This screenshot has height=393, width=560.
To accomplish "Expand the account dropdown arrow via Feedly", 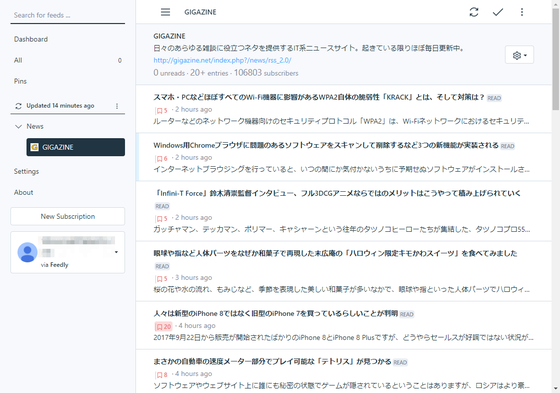I will [116, 252].
